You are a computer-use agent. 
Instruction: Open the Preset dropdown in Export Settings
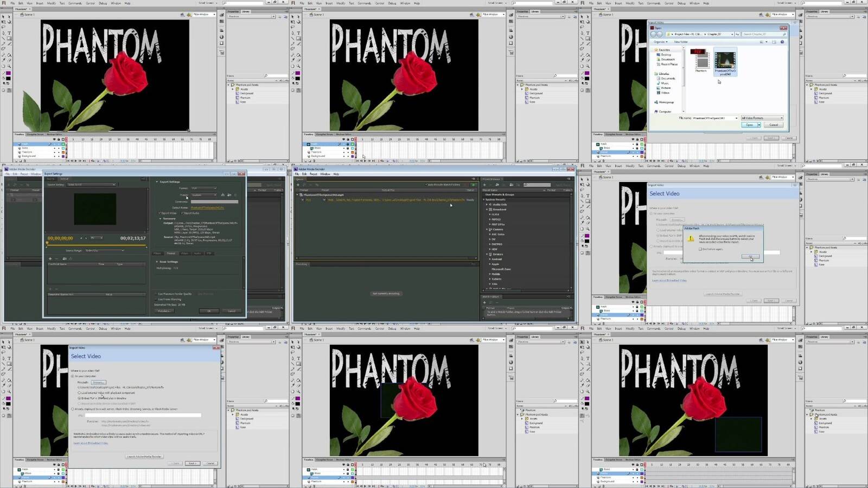point(203,195)
